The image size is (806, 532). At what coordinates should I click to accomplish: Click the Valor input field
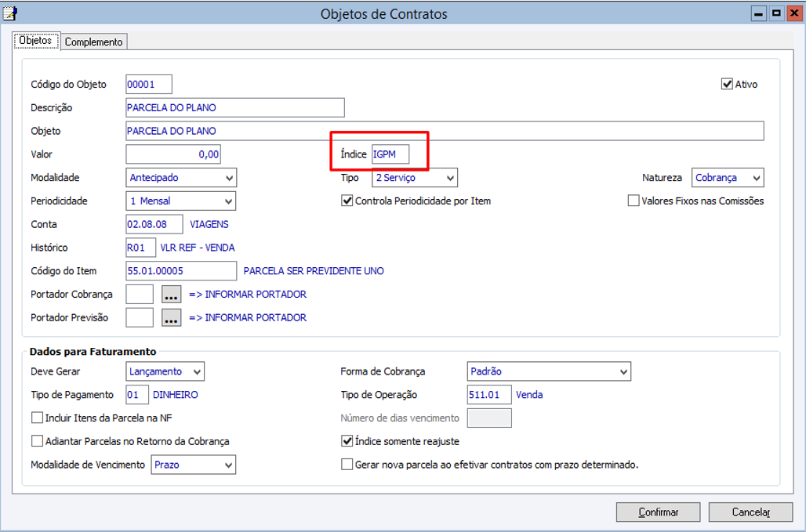click(x=173, y=154)
